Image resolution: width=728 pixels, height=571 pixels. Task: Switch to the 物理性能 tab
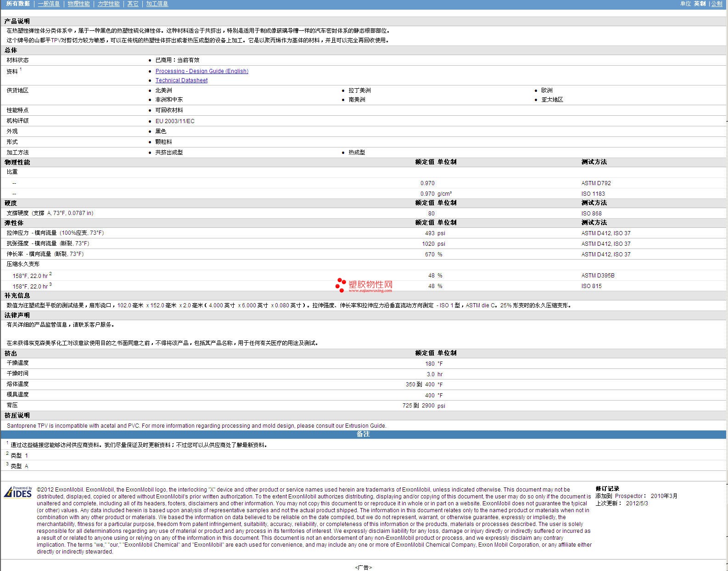pos(78,4)
